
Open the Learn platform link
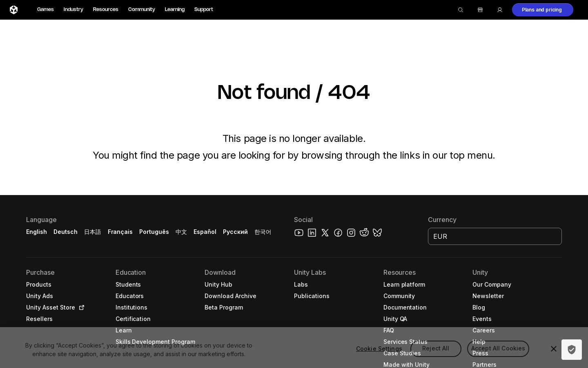point(404,285)
